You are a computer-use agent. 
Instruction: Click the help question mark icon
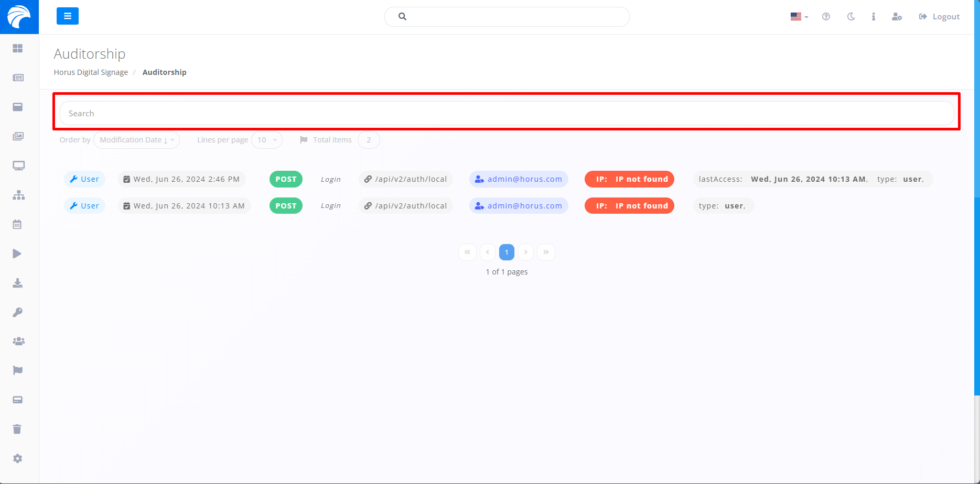pyautogui.click(x=826, y=17)
